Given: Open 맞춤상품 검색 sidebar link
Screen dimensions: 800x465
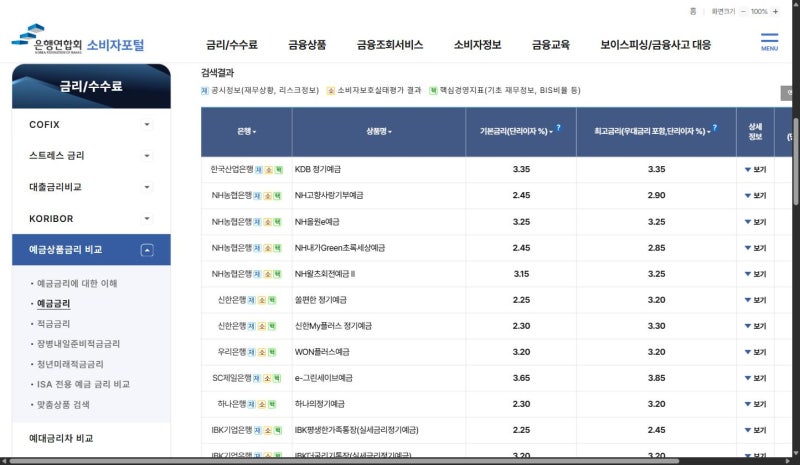Looking at the screenshot, I should [63, 405].
